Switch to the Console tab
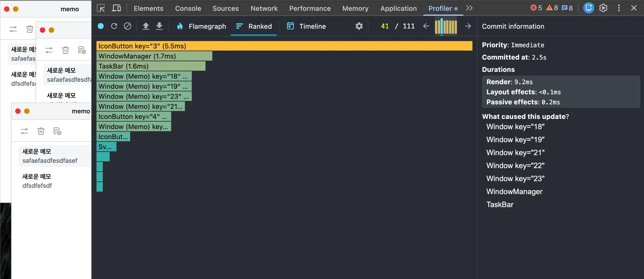 click(x=188, y=8)
